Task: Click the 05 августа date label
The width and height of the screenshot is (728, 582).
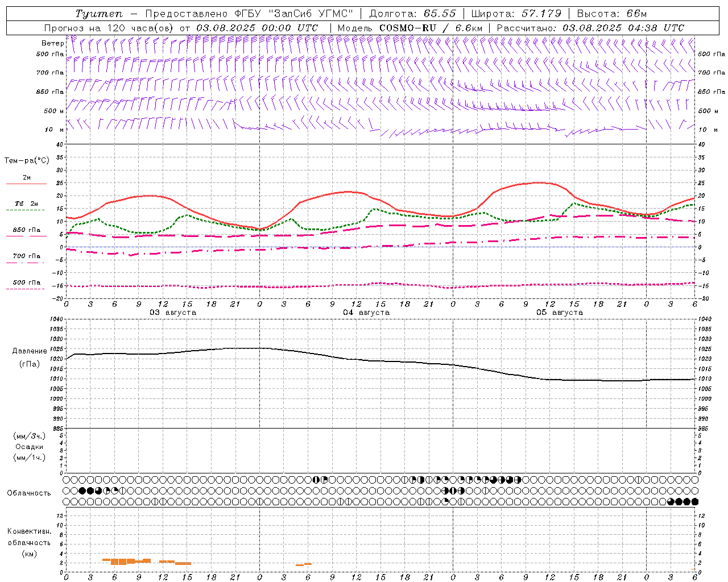Action: pos(560,313)
